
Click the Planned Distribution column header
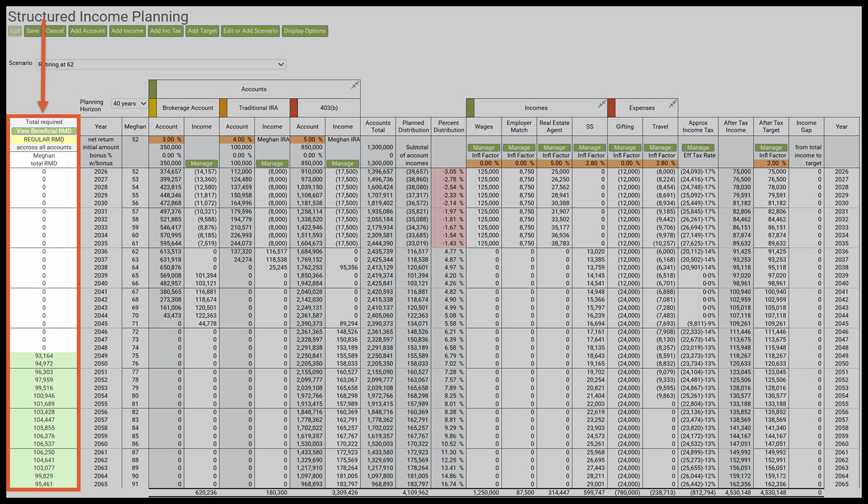pos(414,126)
